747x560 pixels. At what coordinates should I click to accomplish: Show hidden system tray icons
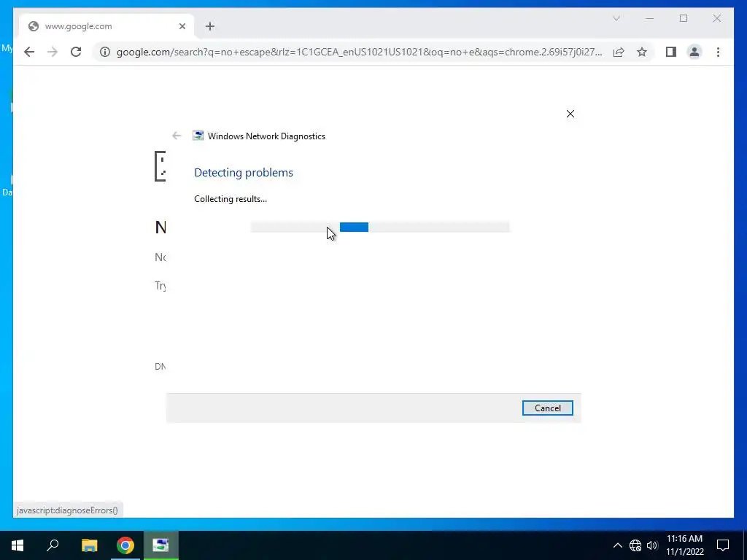tap(617, 545)
